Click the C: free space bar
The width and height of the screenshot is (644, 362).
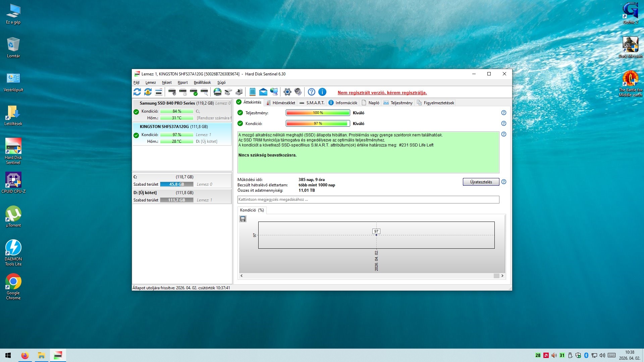pos(177,184)
